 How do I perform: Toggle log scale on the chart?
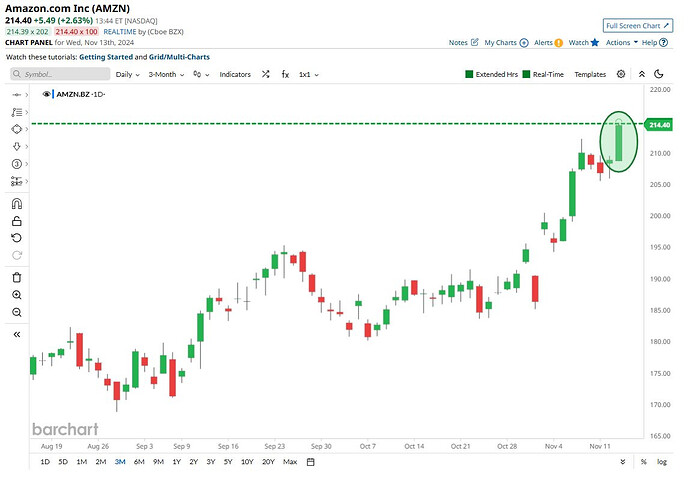click(662, 462)
